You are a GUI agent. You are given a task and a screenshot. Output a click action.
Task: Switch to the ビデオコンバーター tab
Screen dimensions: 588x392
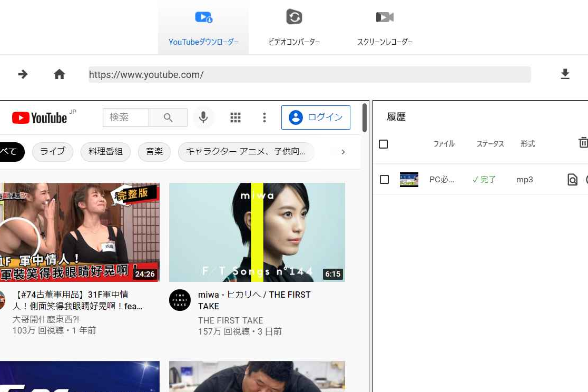coord(294,27)
